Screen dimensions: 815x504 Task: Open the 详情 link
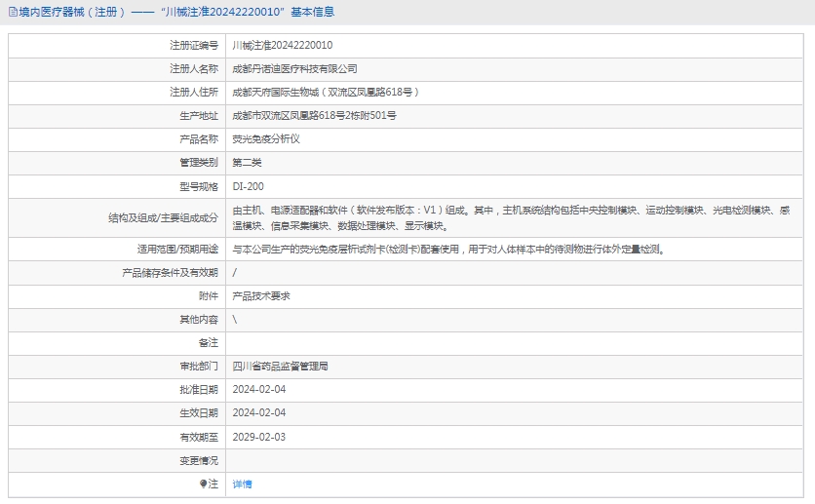tap(242, 484)
